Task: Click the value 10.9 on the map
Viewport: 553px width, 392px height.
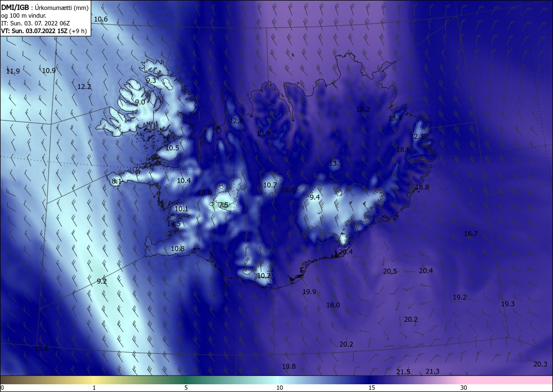Action: coord(49,71)
